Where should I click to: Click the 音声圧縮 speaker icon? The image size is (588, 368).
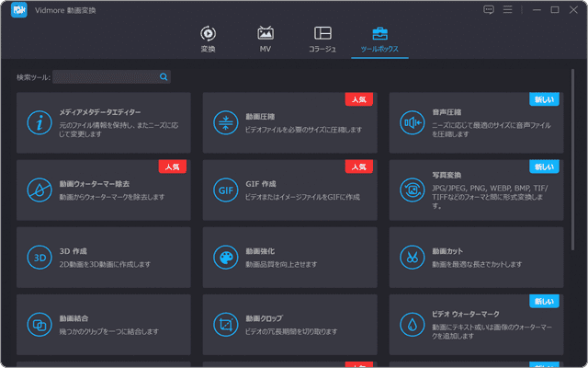tap(413, 122)
